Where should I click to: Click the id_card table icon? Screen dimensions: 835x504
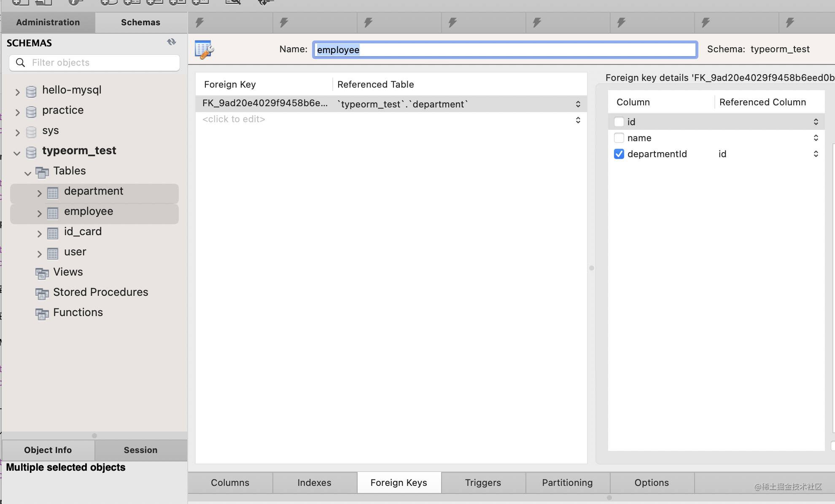[53, 233]
